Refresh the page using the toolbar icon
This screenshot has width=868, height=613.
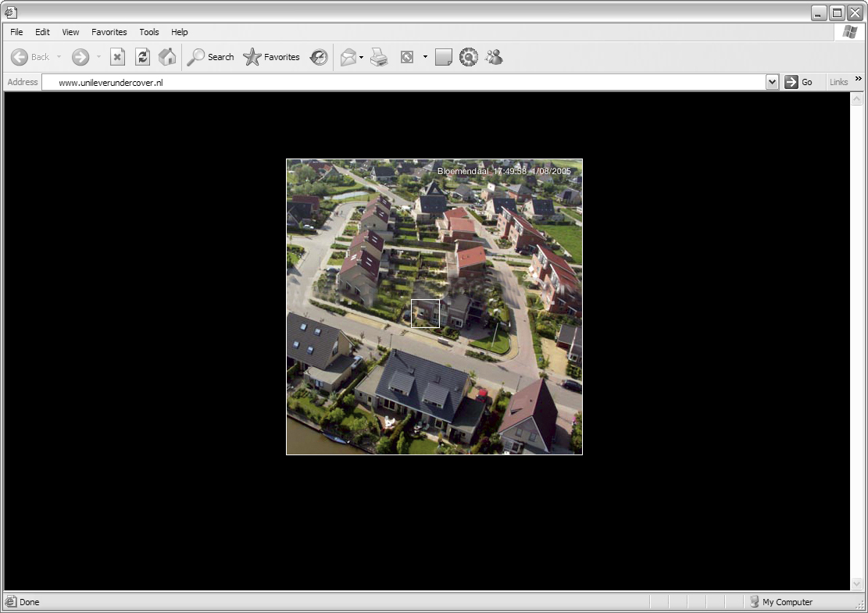click(x=142, y=57)
